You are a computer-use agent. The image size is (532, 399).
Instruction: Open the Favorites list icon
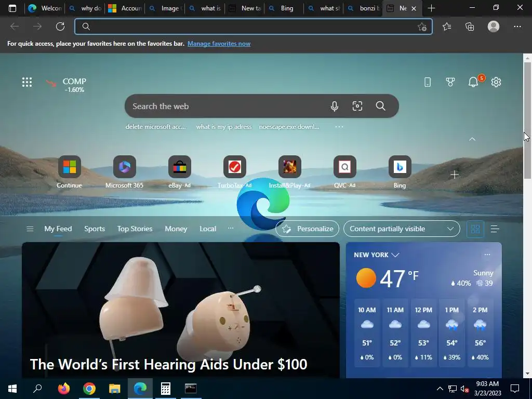point(447,26)
